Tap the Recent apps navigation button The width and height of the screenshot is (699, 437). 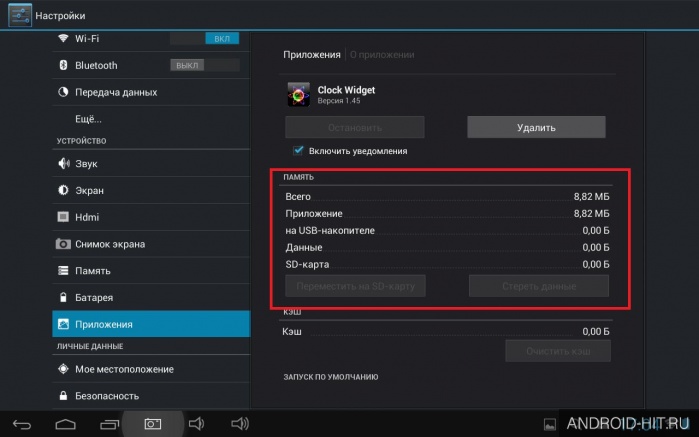pos(109,424)
